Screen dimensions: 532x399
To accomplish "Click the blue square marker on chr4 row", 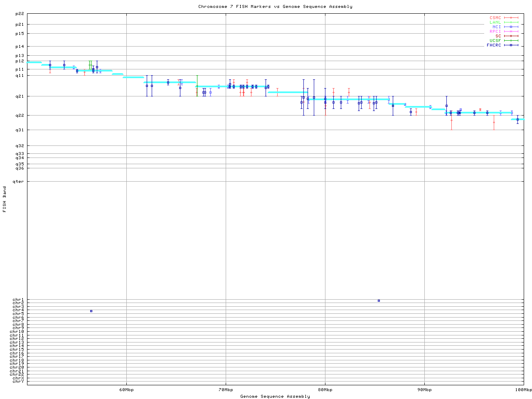I will point(91,311).
